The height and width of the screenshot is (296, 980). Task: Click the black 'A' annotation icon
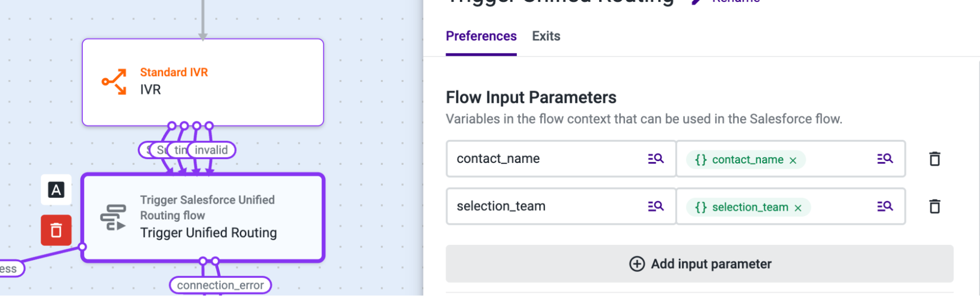coord(56,189)
